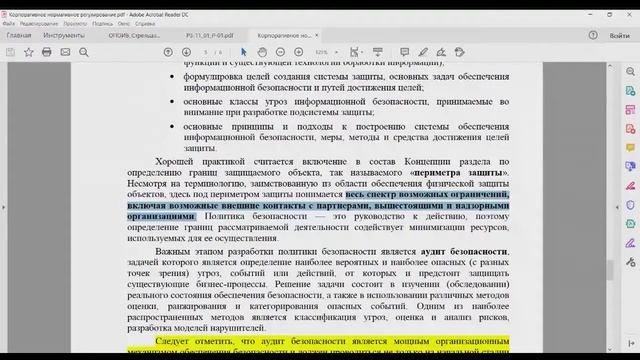Open Organize Pages pink icon
The height and width of the screenshot is (360, 640).
coord(631,110)
